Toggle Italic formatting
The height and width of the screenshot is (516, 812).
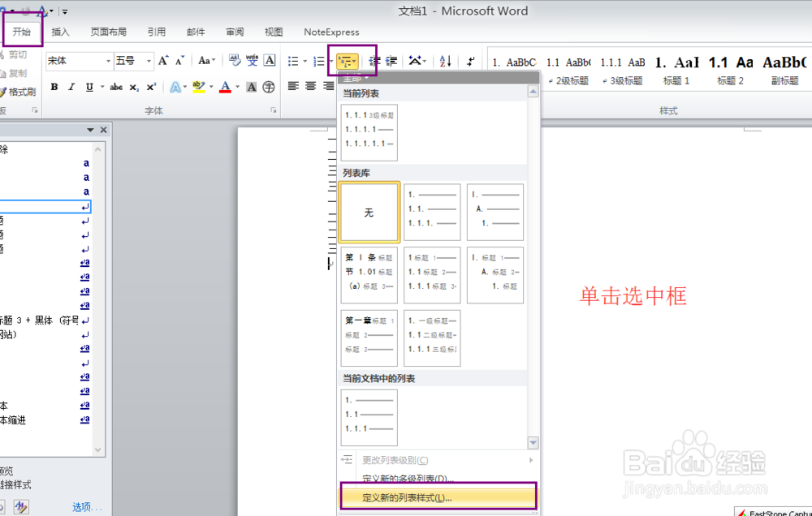point(71,88)
